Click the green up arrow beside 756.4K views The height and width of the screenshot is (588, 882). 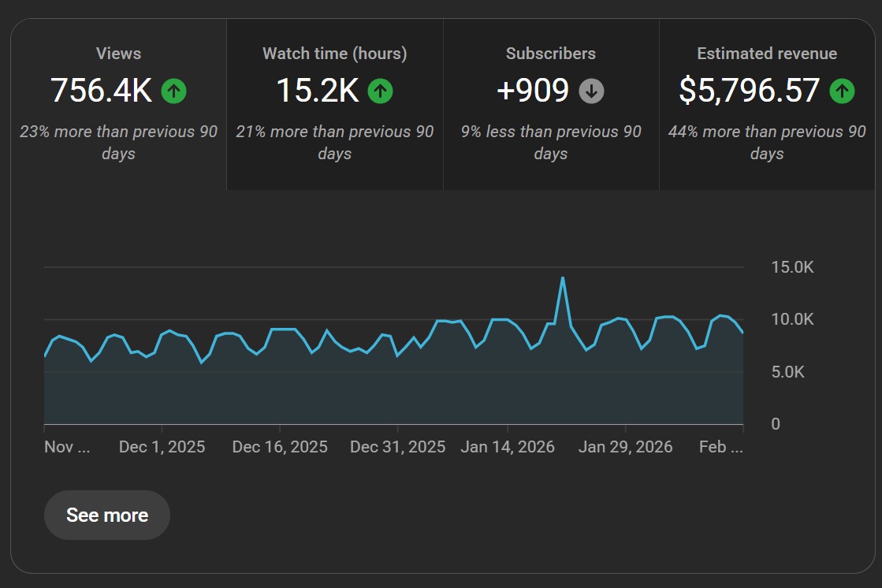coord(173,91)
